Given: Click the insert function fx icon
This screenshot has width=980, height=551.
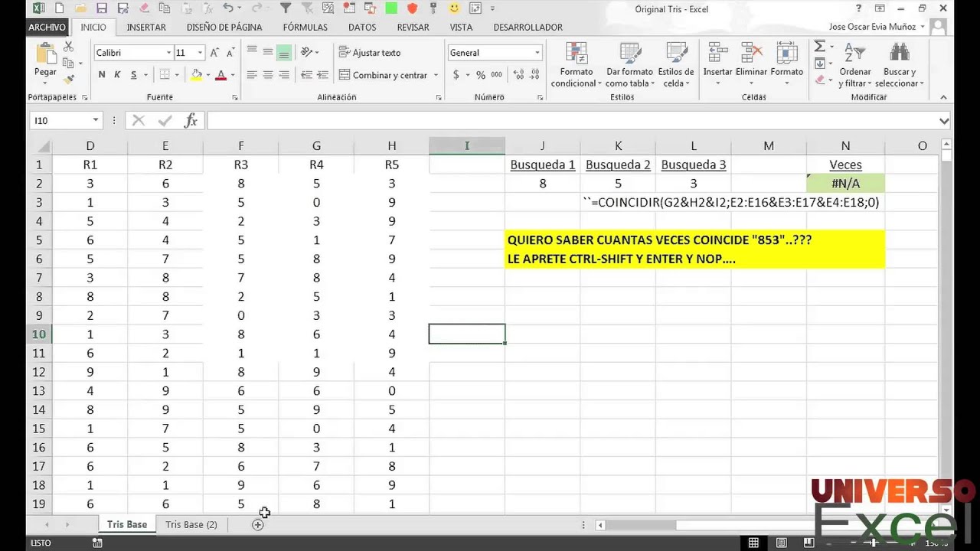Looking at the screenshot, I should 191,120.
